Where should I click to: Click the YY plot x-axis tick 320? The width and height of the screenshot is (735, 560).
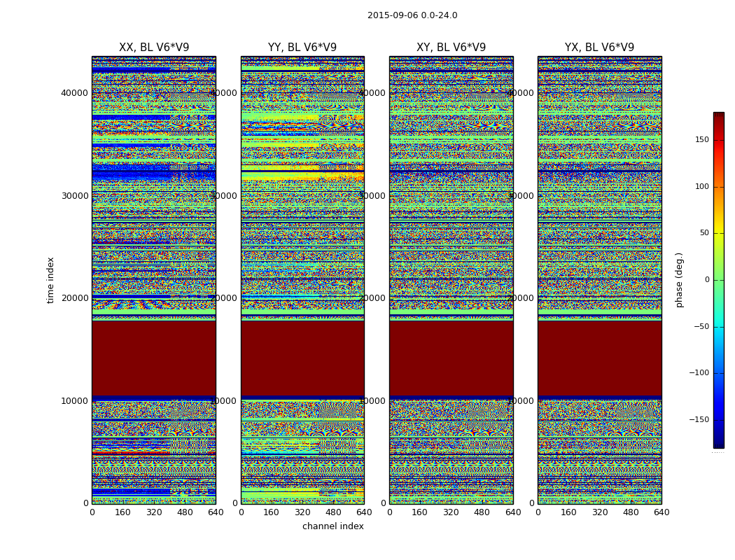tap(302, 512)
